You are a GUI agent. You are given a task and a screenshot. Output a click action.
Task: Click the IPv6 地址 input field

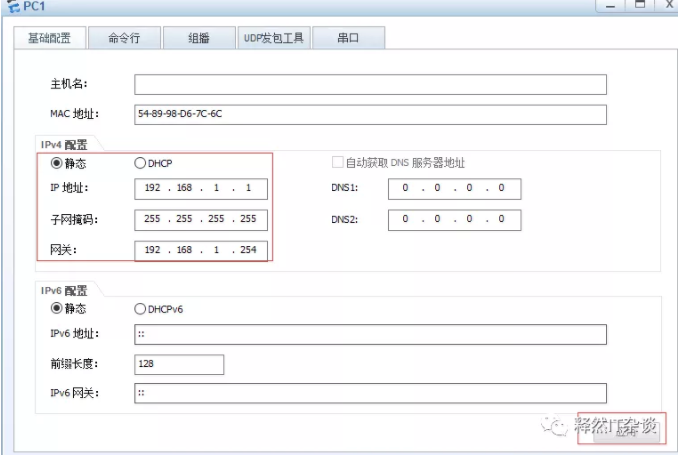370,334
